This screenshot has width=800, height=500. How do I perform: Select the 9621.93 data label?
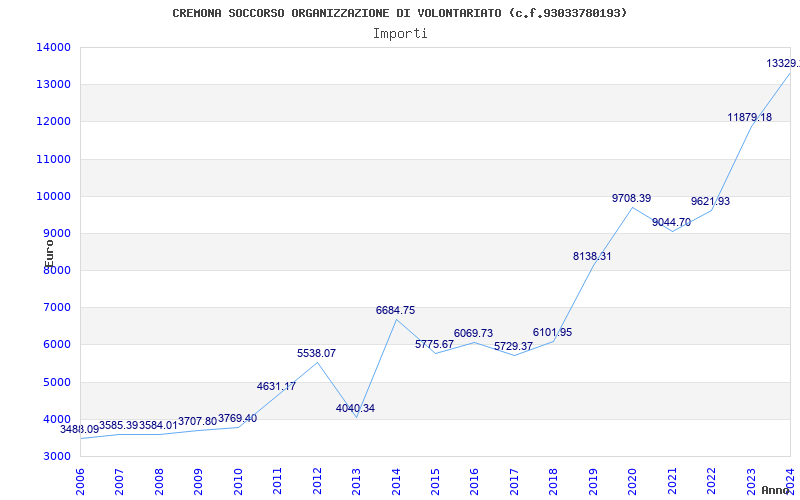(x=710, y=201)
